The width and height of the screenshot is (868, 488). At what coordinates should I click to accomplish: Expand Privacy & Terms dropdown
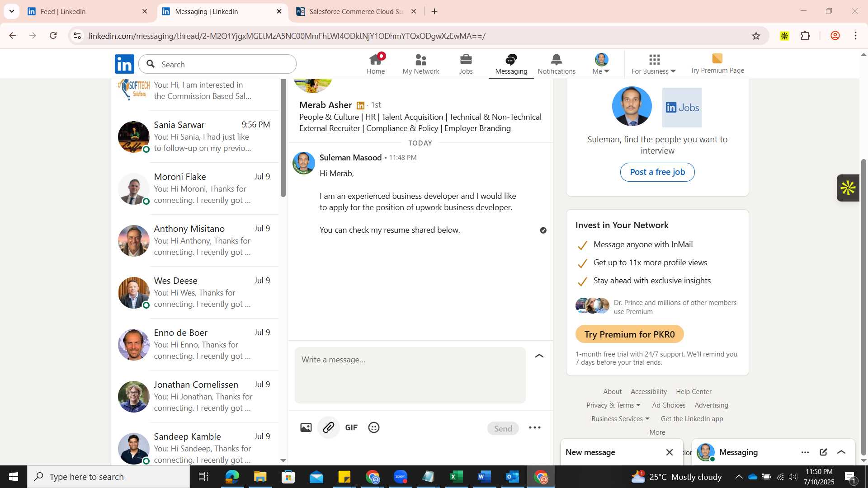[613, 405]
